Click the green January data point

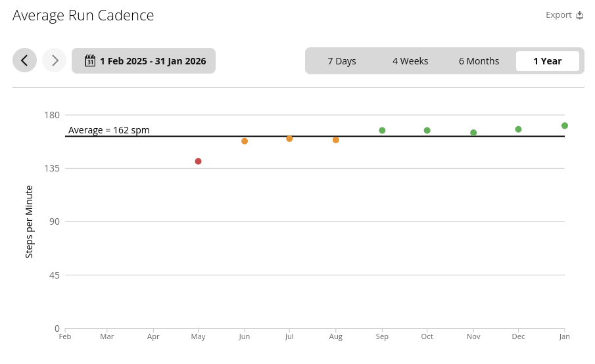click(565, 125)
